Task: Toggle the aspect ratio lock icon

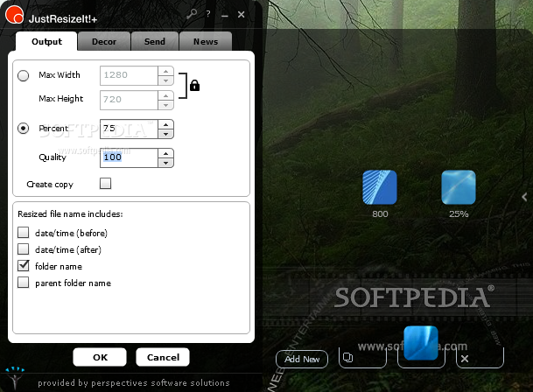Action: (194, 85)
